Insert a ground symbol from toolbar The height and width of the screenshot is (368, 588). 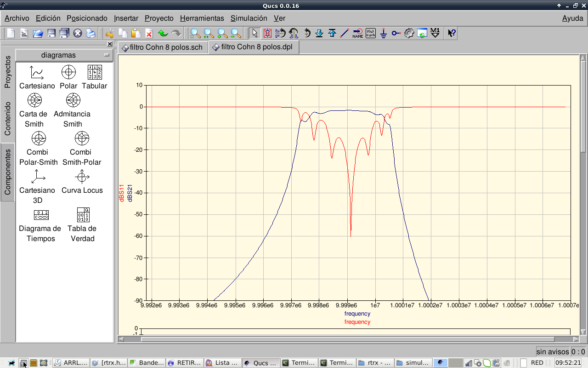[x=384, y=33]
